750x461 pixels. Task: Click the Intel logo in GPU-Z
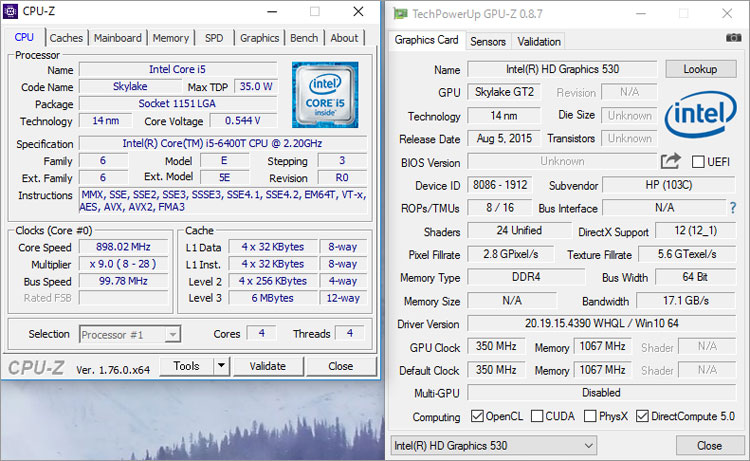700,115
